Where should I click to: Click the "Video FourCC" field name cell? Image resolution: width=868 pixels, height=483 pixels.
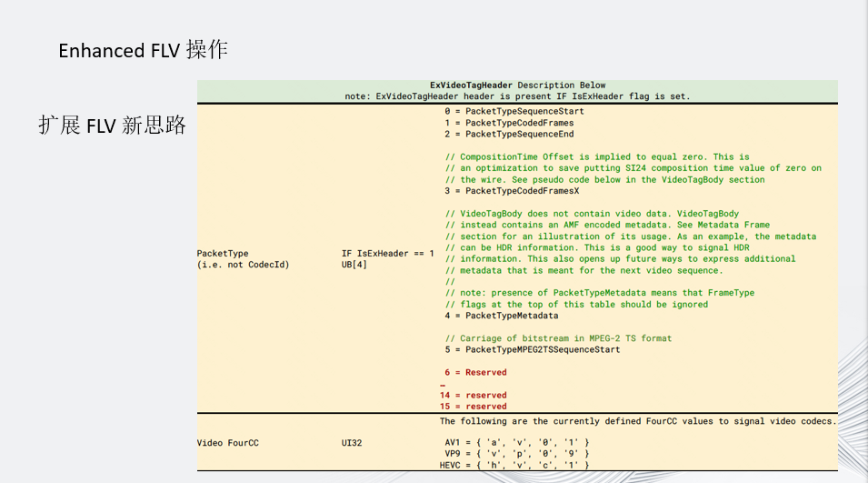[x=228, y=443]
